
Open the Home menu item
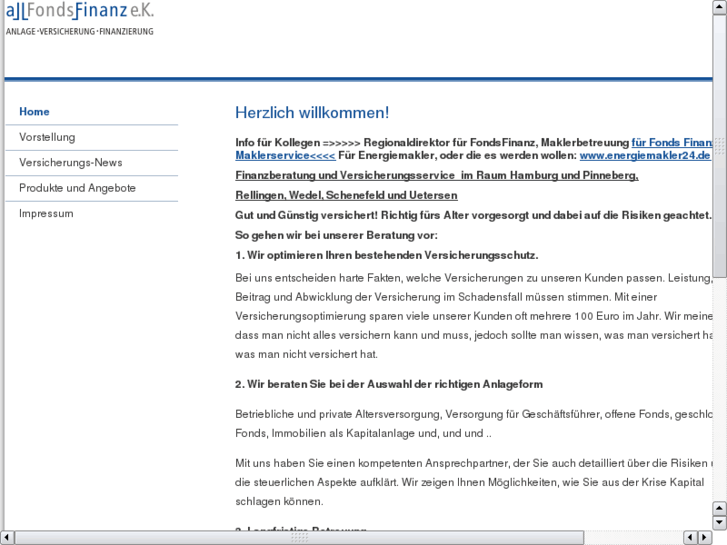click(x=34, y=112)
